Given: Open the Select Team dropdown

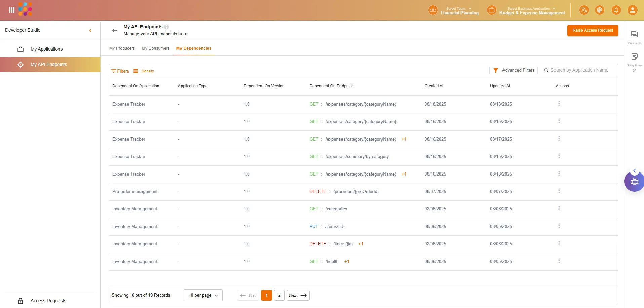Looking at the screenshot, I should [x=459, y=10].
